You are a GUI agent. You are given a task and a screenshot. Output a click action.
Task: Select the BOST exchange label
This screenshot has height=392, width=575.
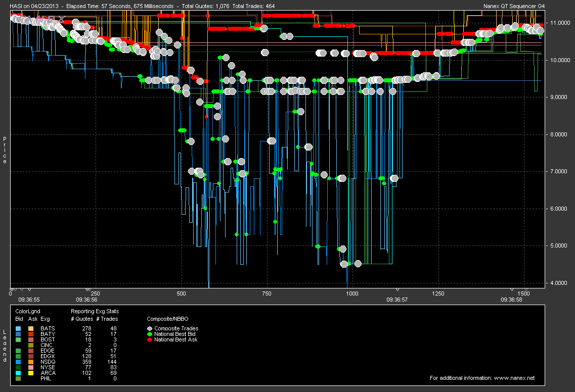click(48, 339)
